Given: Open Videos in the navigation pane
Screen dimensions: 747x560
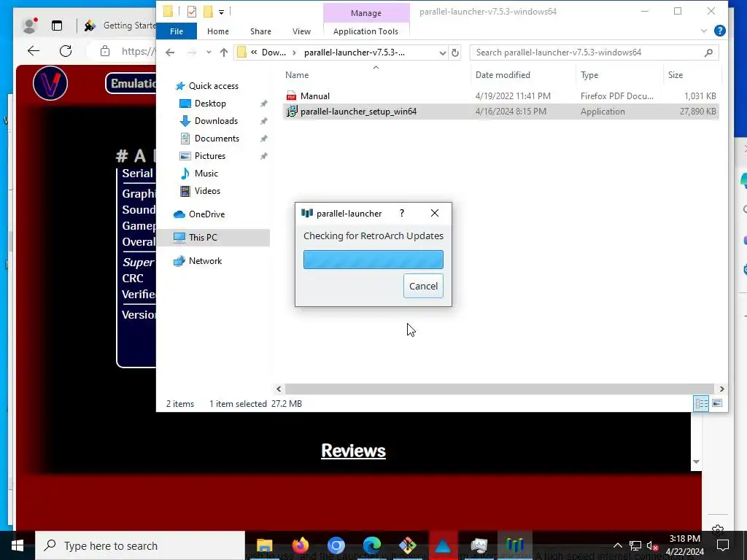Looking at the screenshot, I should click(x=207, y=191).
